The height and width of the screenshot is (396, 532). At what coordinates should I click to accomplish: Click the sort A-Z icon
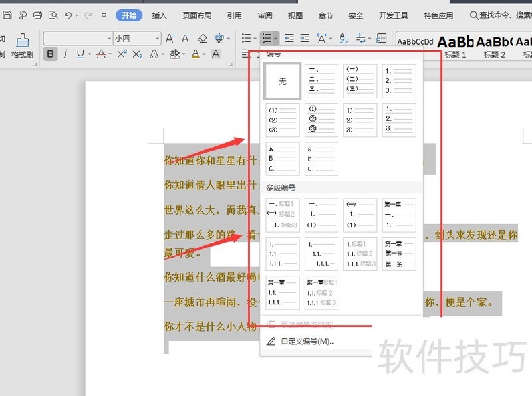[x=344, y=38]
